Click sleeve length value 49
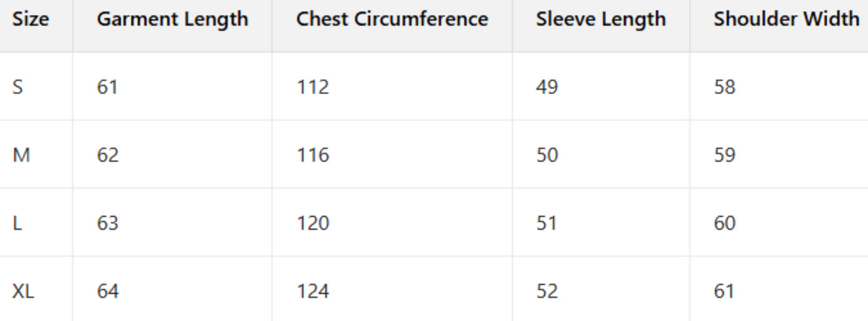This screenshot has width=868, height=321. coord(547,87)
